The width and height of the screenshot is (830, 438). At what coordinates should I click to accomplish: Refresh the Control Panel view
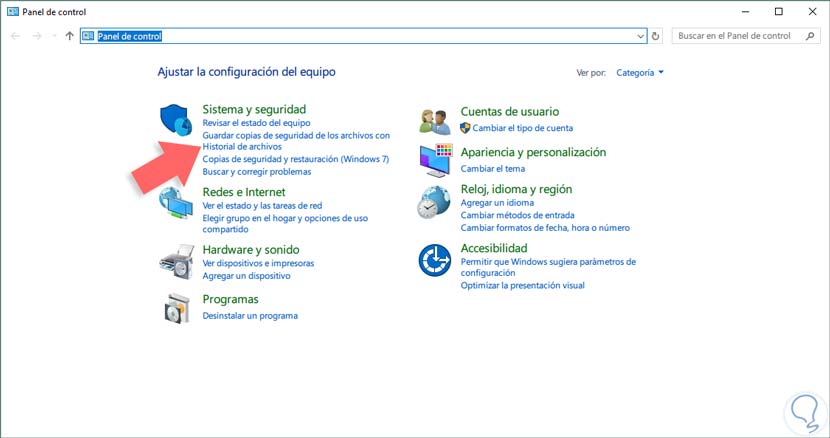[x=655, y=36]
